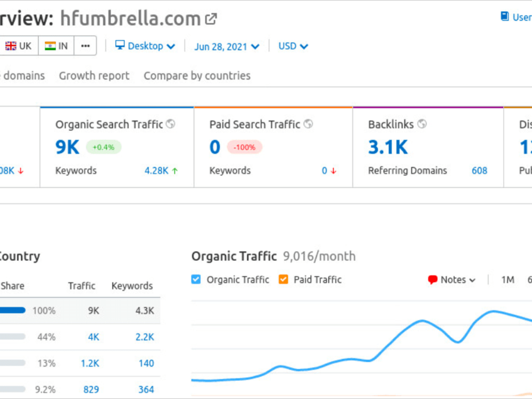This screenshot has width=532, height=399.
Task: Click the 0 paid search traffic value
Action: 215,147
